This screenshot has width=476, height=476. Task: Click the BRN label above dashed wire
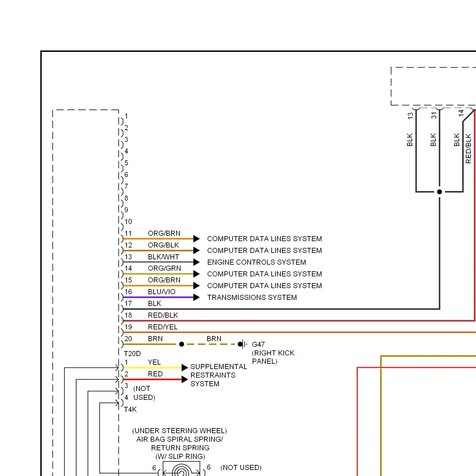tap(214, 339)
